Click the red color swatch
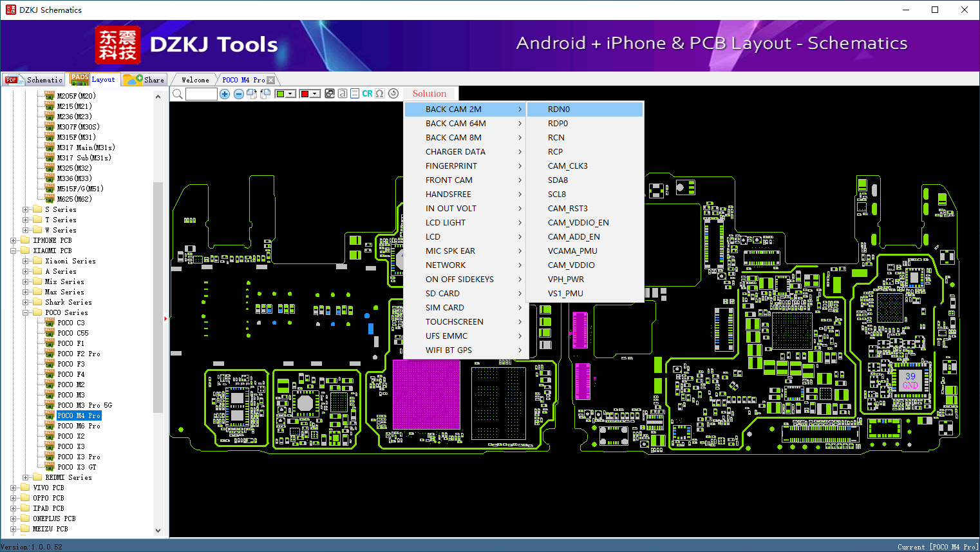This screenshot has width=980, height=552. click(305, 94)
